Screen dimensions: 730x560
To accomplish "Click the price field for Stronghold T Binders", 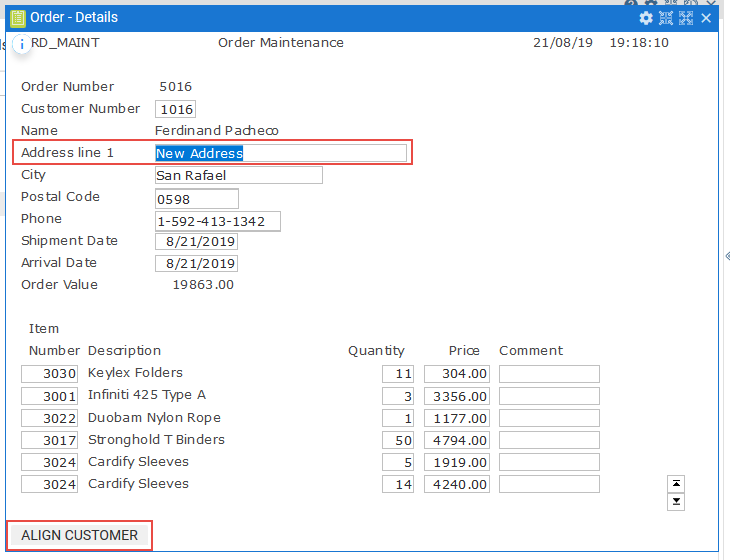I will tap(456, 440).
